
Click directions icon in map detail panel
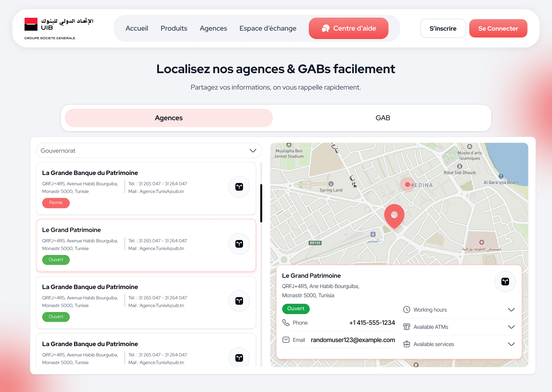point(505,281)
